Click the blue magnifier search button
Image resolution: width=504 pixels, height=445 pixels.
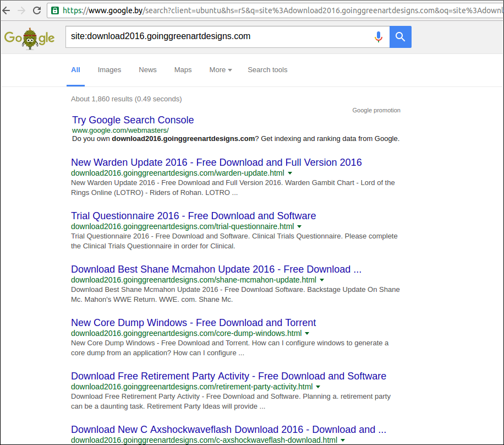(x=400, y=37)
